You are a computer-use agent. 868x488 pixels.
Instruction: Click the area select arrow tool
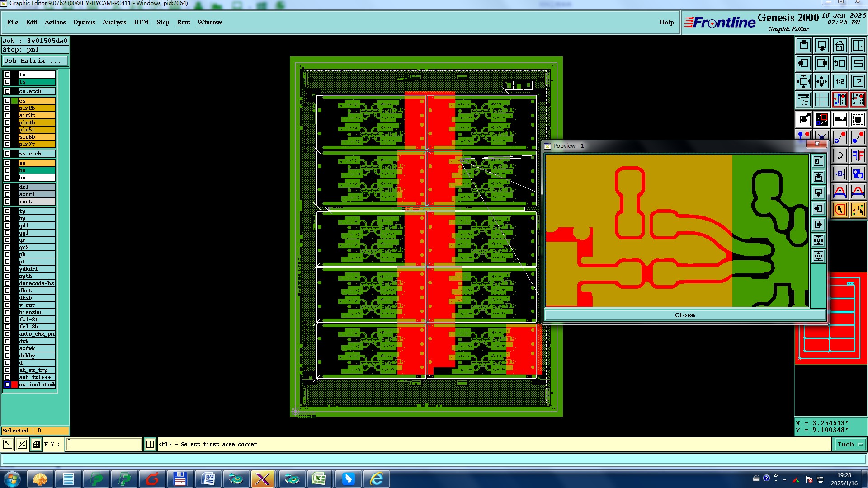840,210
